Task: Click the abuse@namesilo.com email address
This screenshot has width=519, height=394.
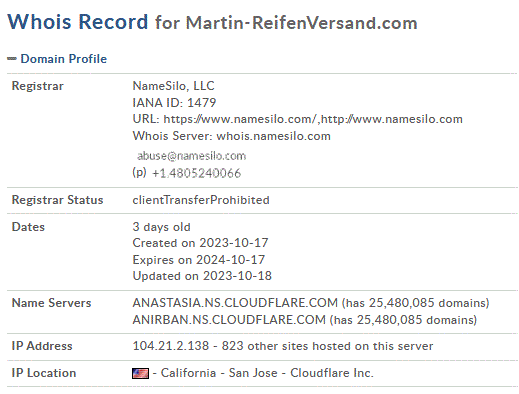Action: 192,156
